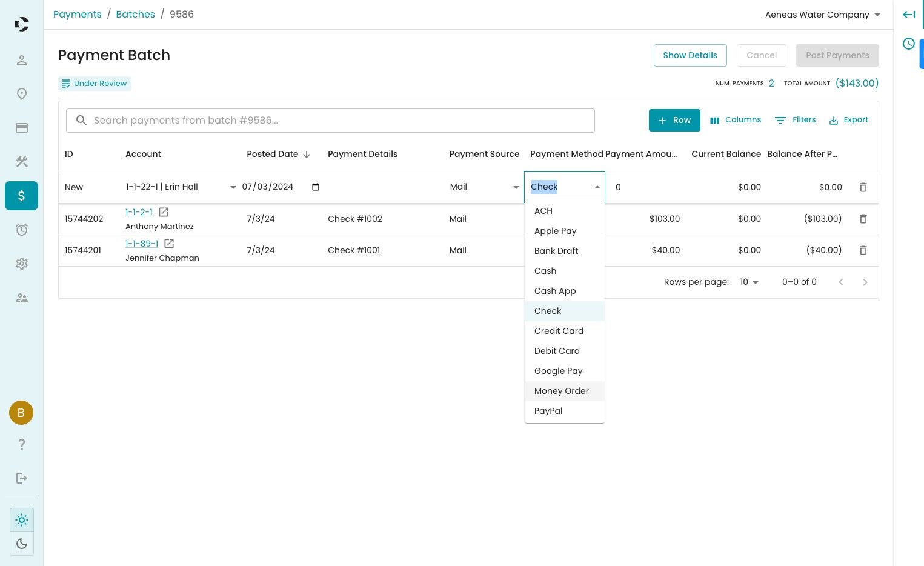Select Money Order from payment method list

click(x=561, y=391)
